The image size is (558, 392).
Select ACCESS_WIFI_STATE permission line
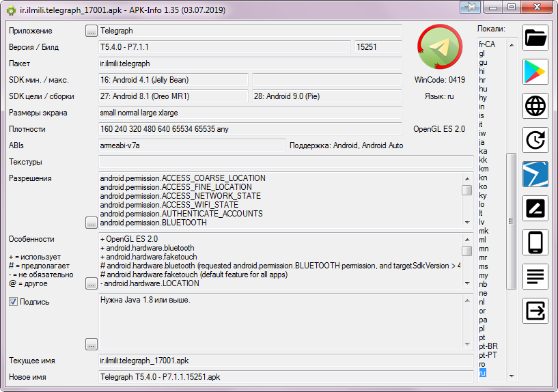(x=169, y=205)
